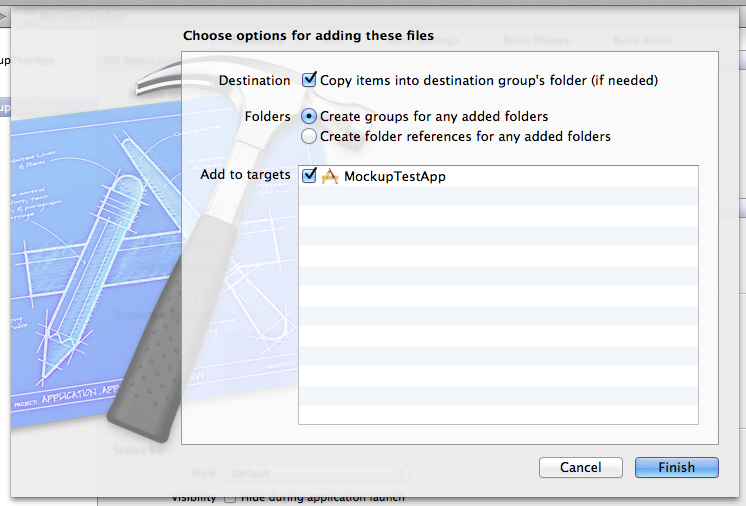Click the Cancel button
Screen dimensions: 746x506
pyautogui.click(x=580, y=467)
